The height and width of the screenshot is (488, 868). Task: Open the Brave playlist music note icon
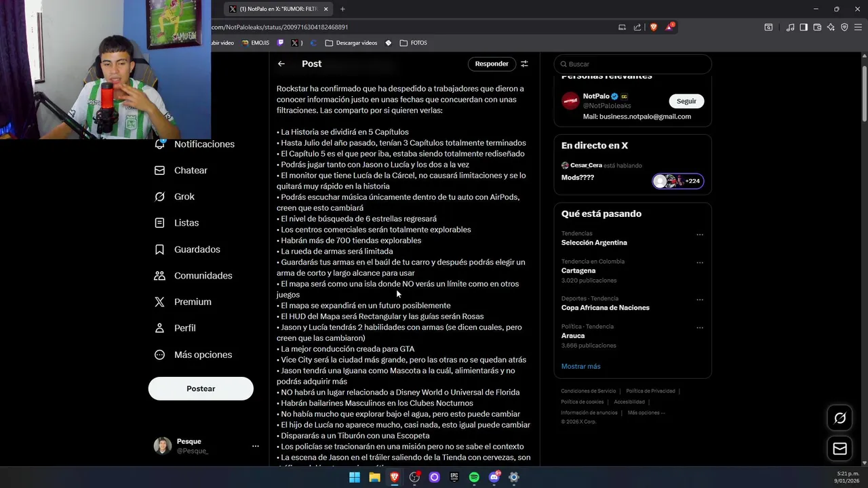[x=790, y=27]
